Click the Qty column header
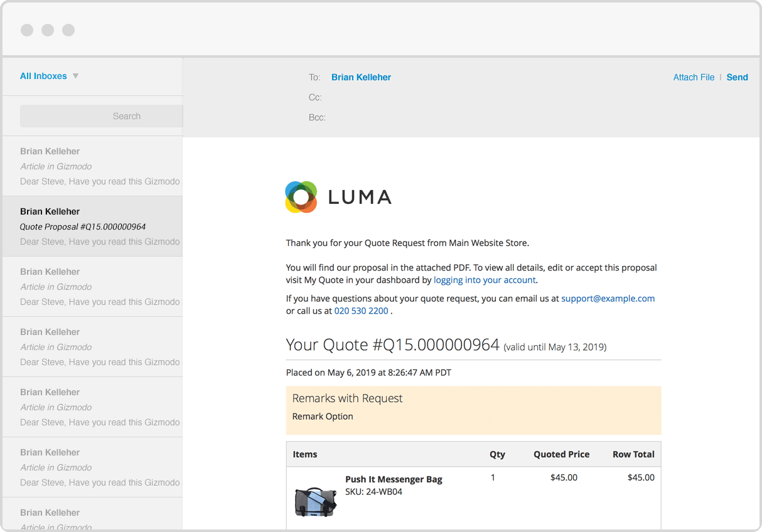Viewport: 762px width, 532px height. pyautogui.click(x=497, y=454)
